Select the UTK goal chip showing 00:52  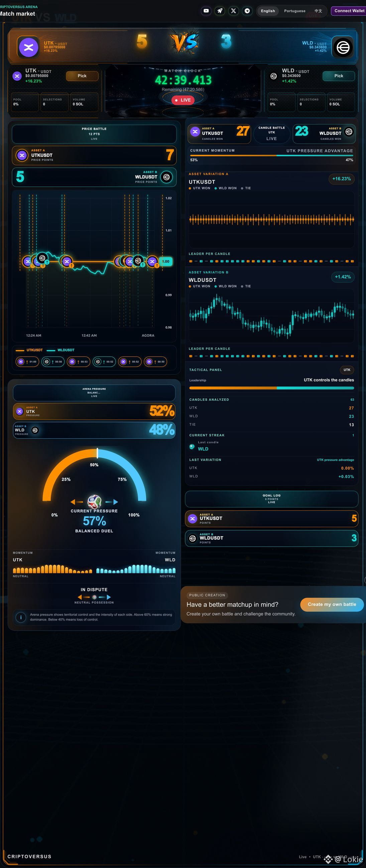[x=130, y=362]
